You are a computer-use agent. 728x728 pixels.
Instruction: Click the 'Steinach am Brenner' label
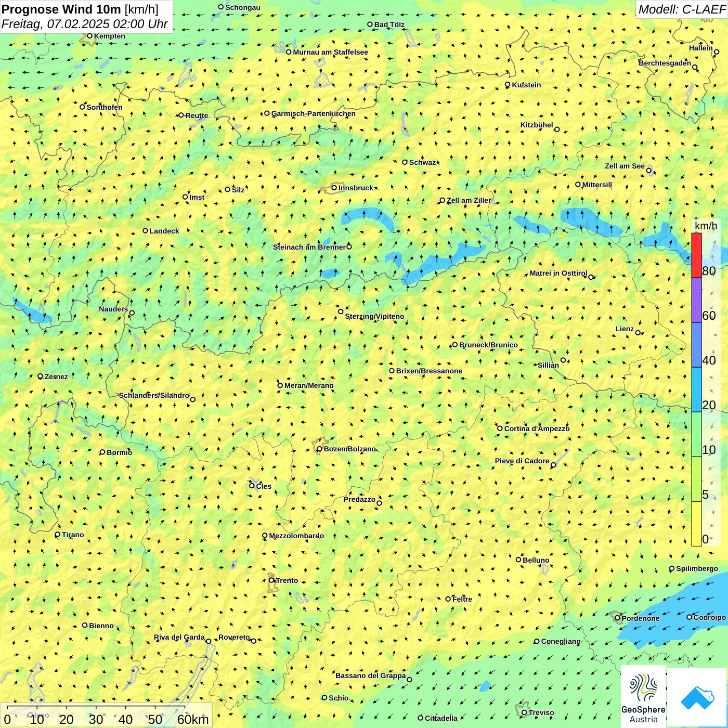[309, 247]
